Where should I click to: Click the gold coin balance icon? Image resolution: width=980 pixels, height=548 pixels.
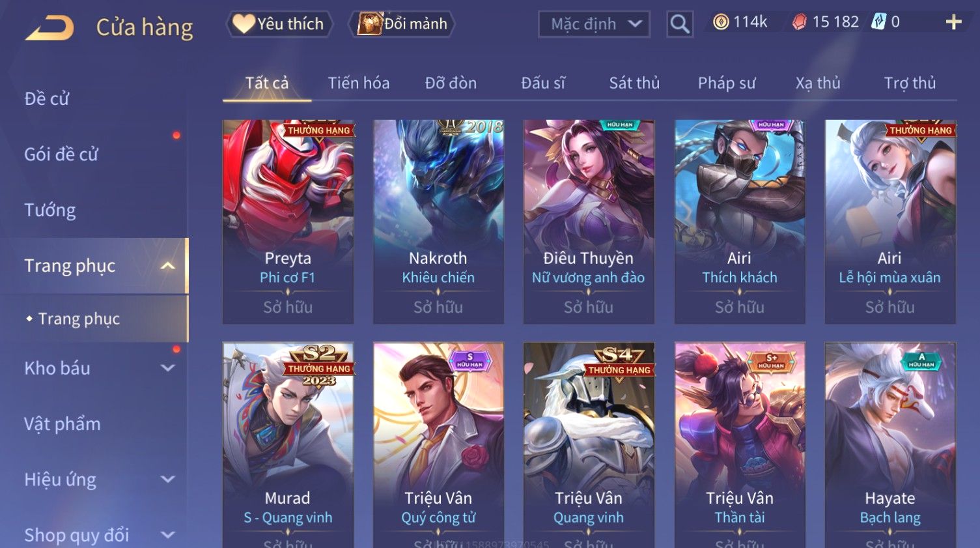[720, 22]
